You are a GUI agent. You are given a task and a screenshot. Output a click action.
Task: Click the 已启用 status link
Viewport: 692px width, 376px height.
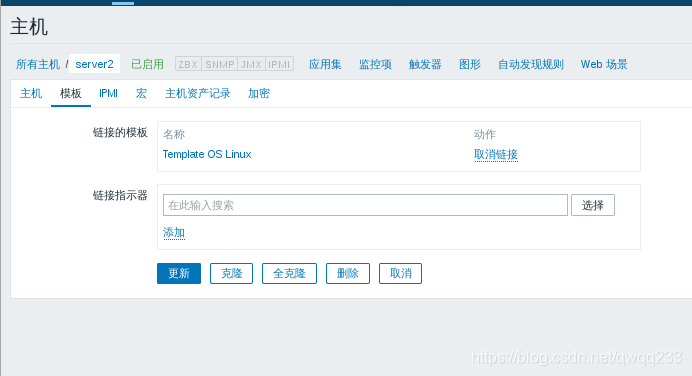[x=147, y=64]
